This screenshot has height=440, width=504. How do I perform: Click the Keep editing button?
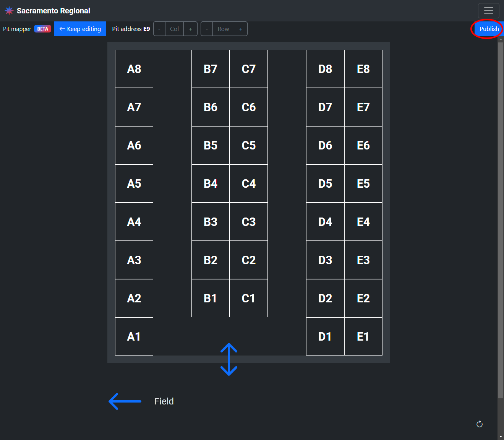[x=80, y=29]
